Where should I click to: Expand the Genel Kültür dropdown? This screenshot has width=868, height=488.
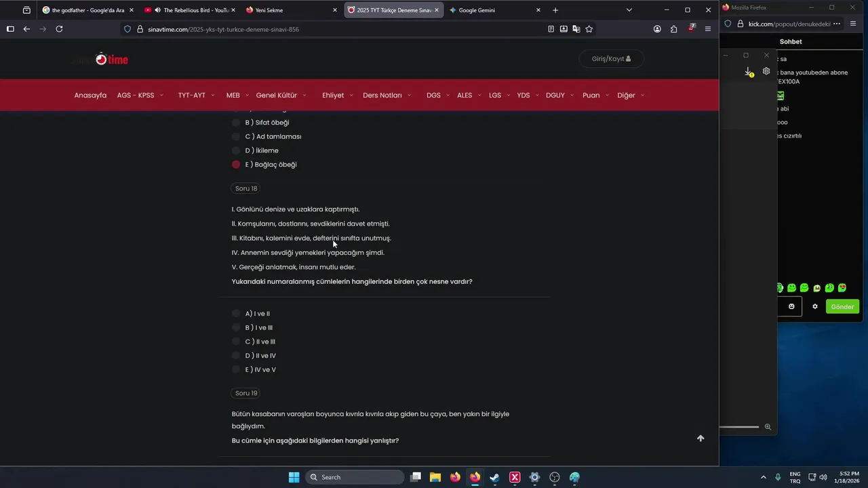(x=281, y=96)
